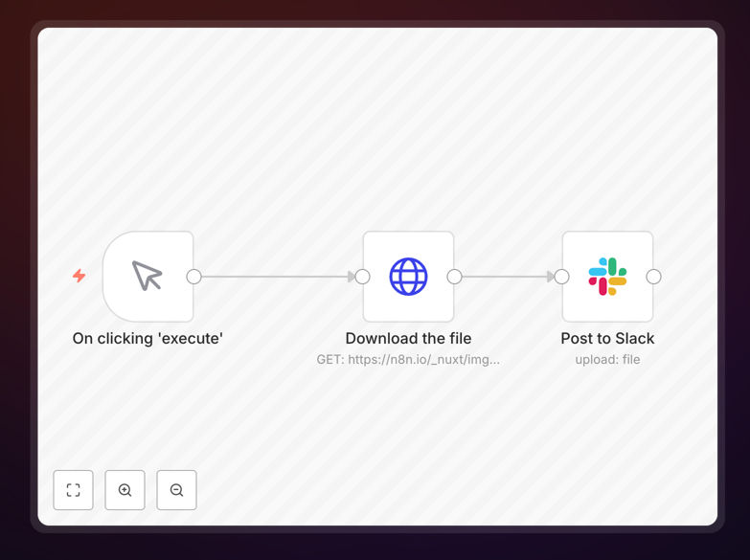Click the arrowhead entering Post to Slack node
The height and width of the screenshot is (560, 750).
(550, 277)
